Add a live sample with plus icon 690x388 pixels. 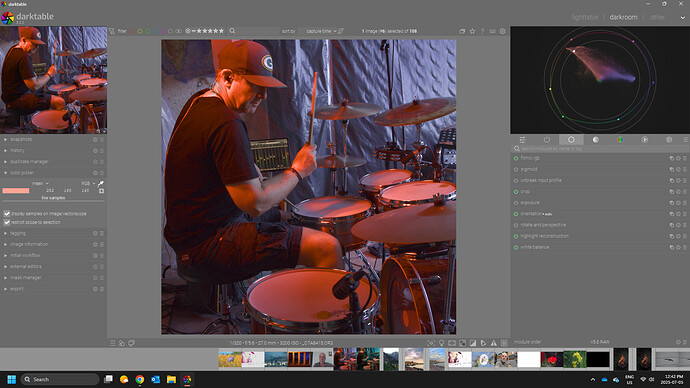pyautogui.click(x=102, y=191)
